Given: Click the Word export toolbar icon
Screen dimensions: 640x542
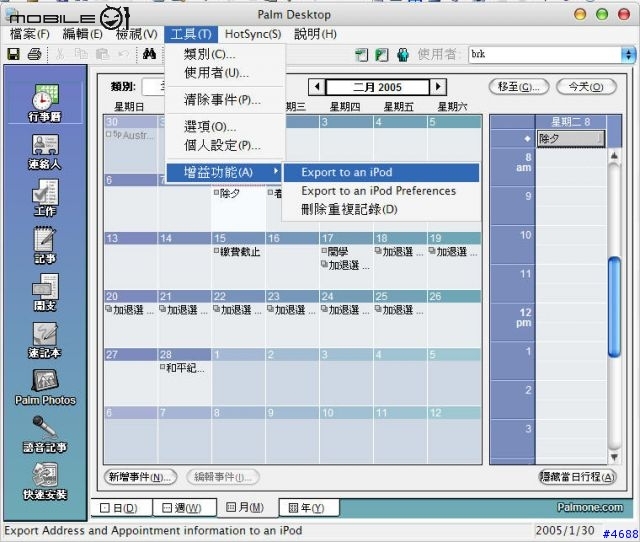Looking at the screenshot, I should [x=361, y=55].
